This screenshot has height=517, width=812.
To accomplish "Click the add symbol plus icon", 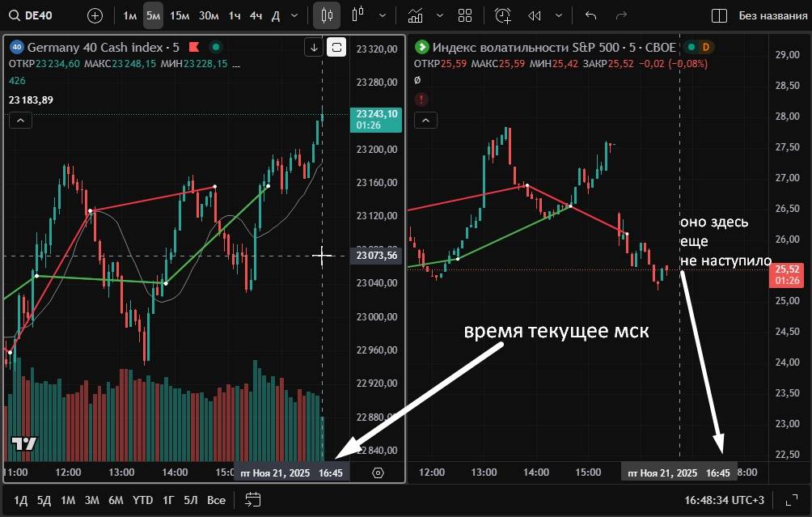I will tap(95, 15).
